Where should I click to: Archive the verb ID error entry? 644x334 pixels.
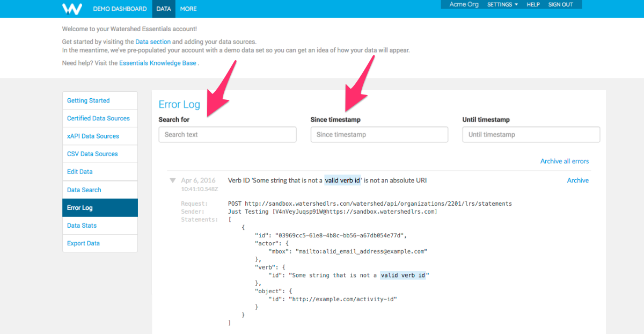[x=578, y=180]
